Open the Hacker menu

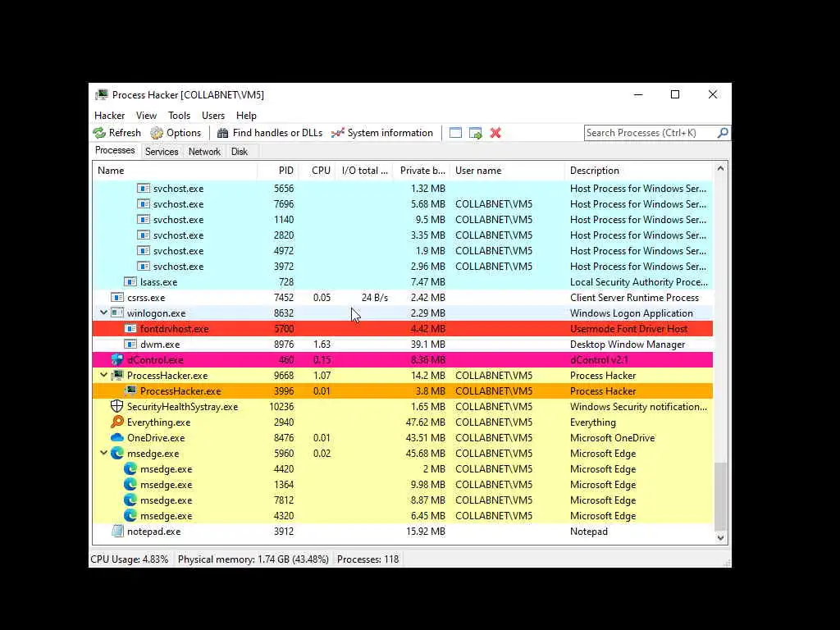(109, 115)
